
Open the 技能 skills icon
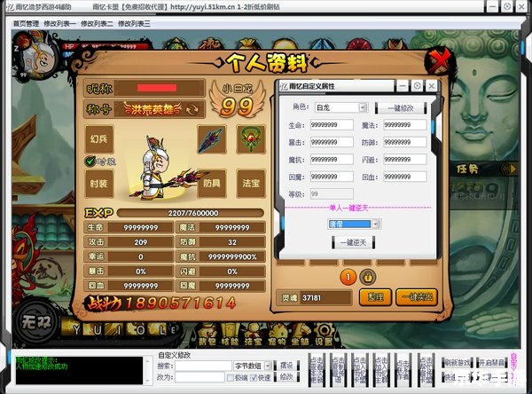pos(231,335)
